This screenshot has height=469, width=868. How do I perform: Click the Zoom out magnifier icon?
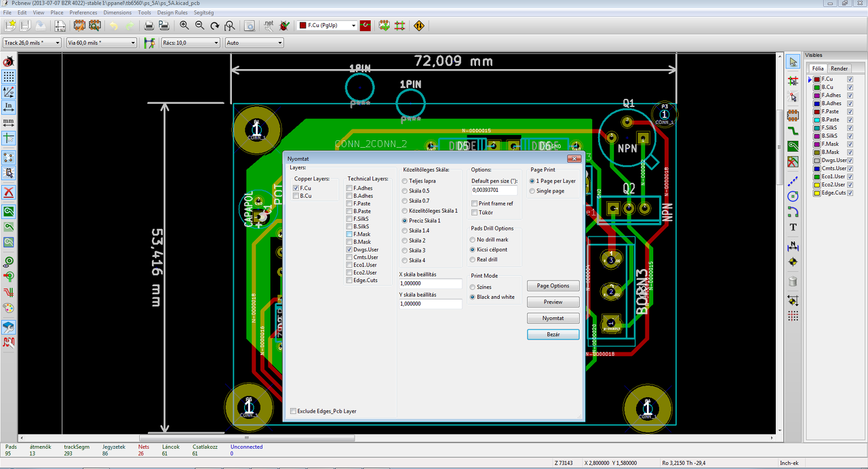pyautogui.click(x=199, y=26)
